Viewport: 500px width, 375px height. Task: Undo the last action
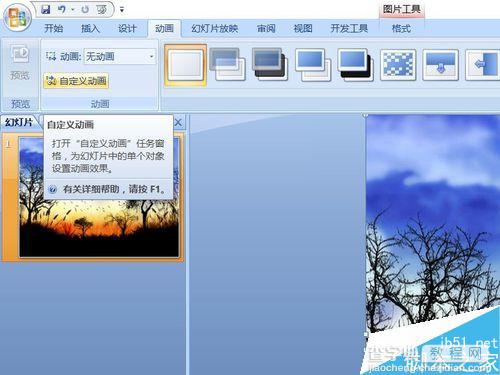click(62, 9)
